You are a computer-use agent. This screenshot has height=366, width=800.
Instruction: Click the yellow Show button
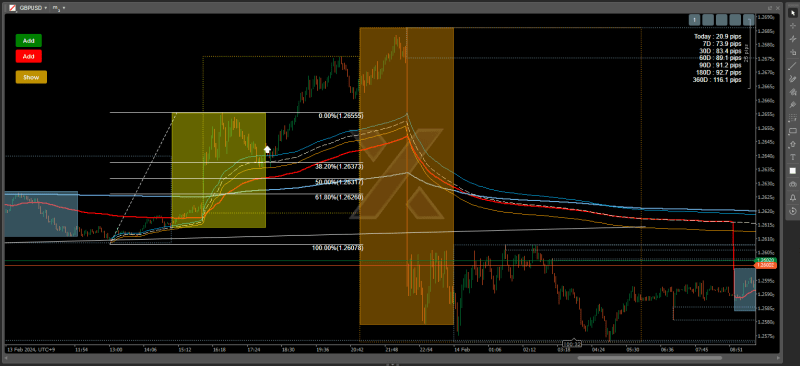tap(31, 77)
